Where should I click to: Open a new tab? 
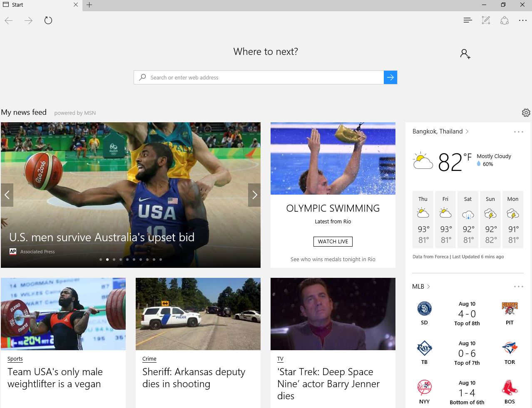[x=89, y=5]
